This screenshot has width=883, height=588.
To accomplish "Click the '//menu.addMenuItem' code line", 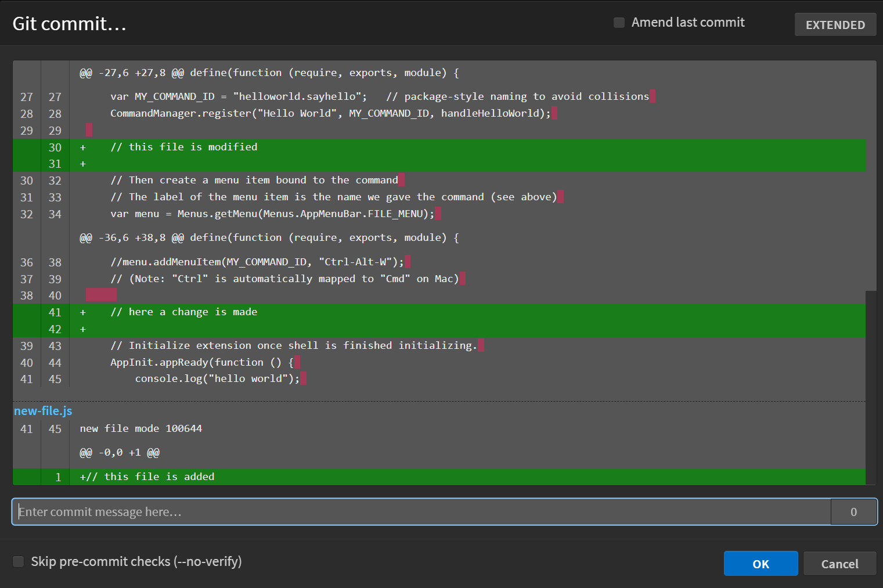I will tap(257, 262).
